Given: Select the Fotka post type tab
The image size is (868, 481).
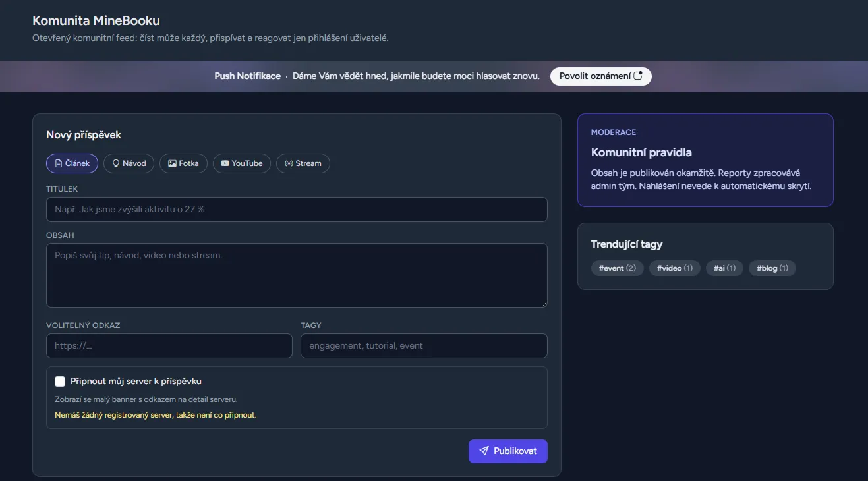Looking at the screenshot, I should click(183, 163).
